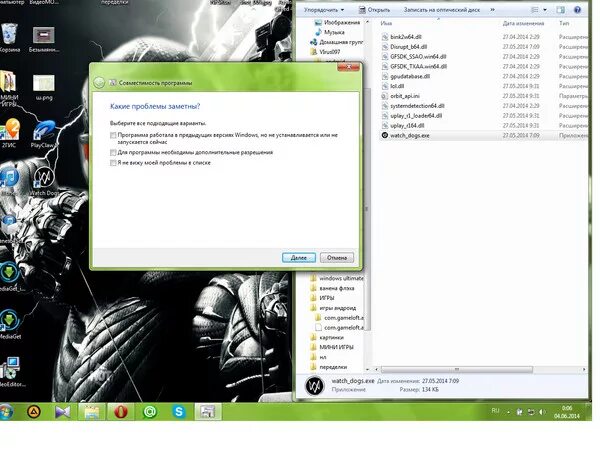This screenshot has width=600, height=450.
Task: Click the RU language indicator in tray
Action: click(x=495, y=411)
